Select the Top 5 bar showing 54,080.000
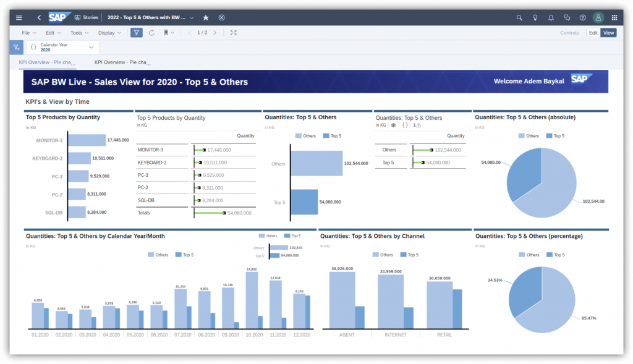The image size is (633, 364). [x=304, y=201]
